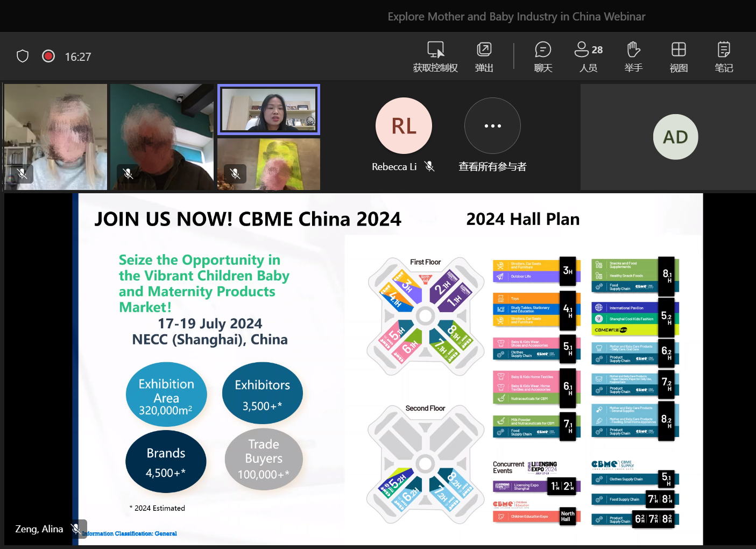Open meeting notes with 笔记
Screen dimensions: 756x549
coord(724,57)
